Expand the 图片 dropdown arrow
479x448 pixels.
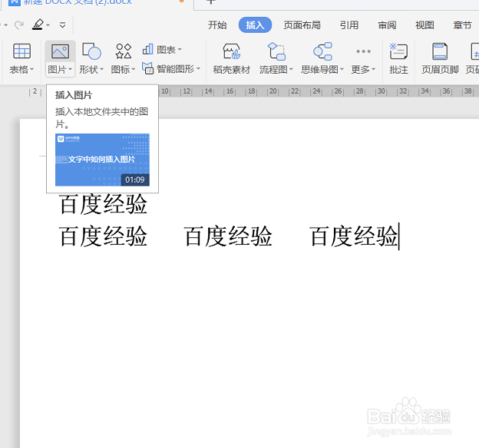coord(71,69)
